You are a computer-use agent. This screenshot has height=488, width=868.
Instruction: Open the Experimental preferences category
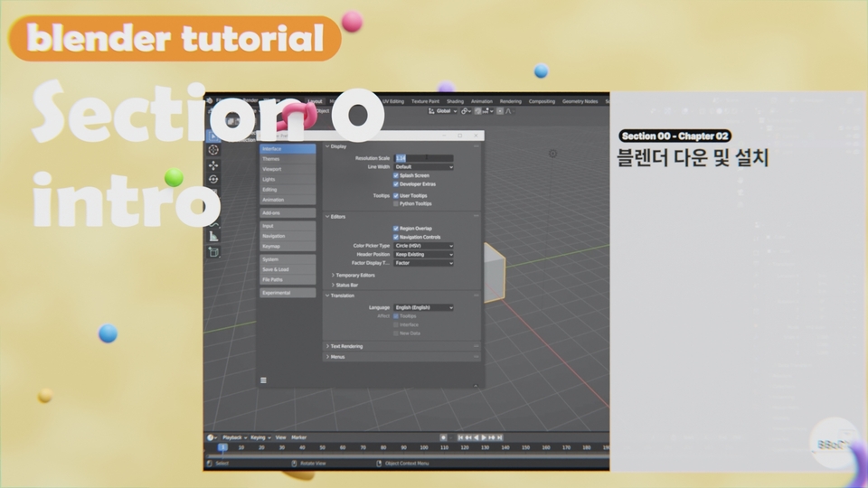(288, 293)
